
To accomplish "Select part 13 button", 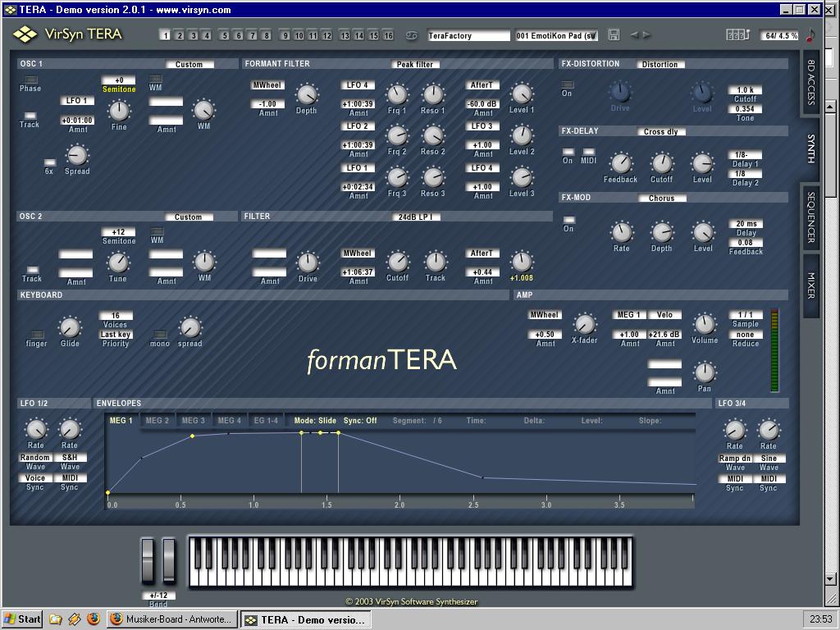I will (345, 35).
